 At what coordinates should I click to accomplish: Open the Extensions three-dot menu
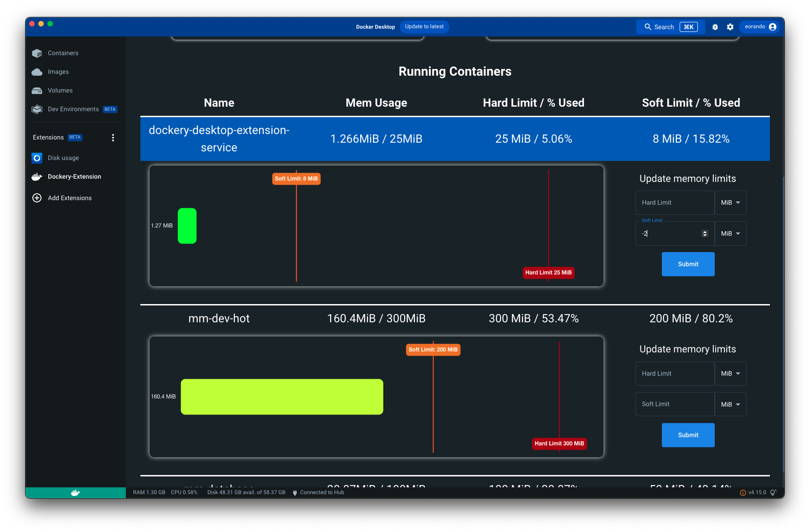(x=113, y=138)
